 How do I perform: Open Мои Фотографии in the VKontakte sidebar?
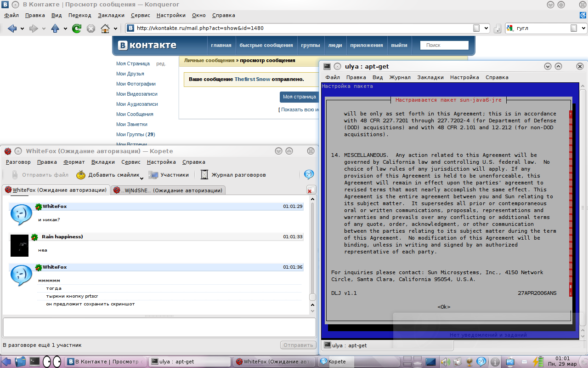pos(136,84)
